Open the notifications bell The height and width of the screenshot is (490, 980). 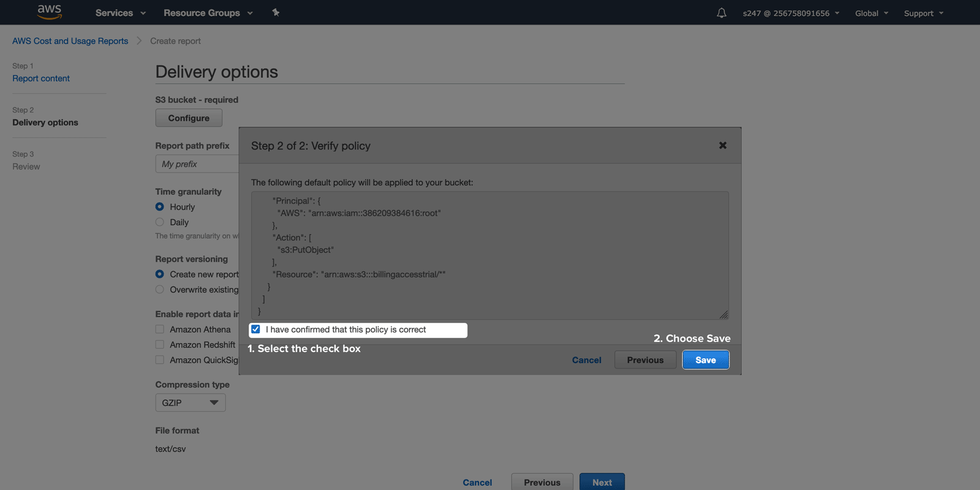[722, 13]
